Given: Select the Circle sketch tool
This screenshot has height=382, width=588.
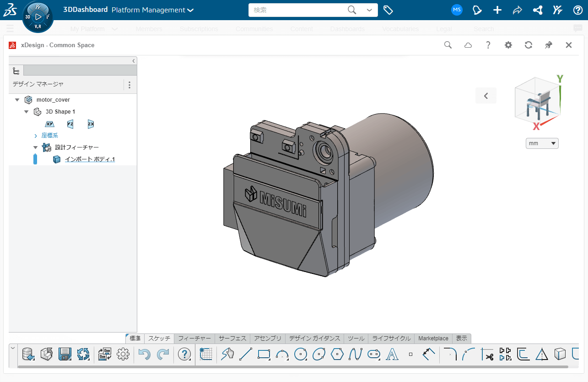Looking at the screenshot, I should point(300,354).
